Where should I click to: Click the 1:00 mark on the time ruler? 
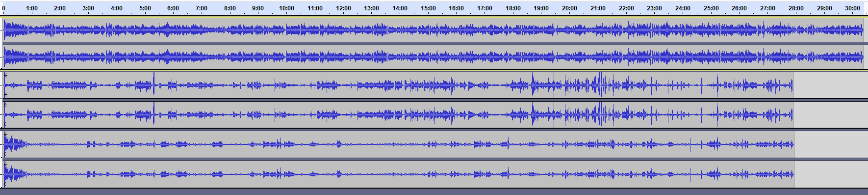pyautogui.click(x=32, y=8)
